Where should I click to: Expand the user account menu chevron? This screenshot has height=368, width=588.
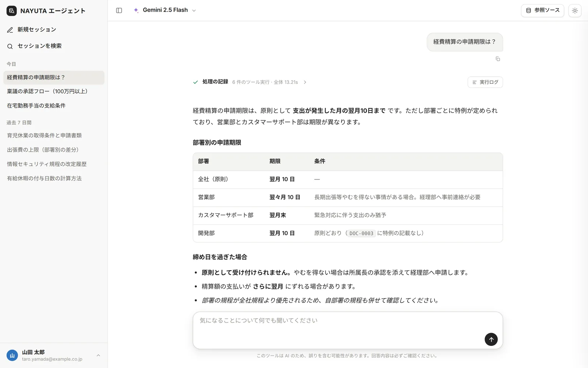tap(98, 355)
